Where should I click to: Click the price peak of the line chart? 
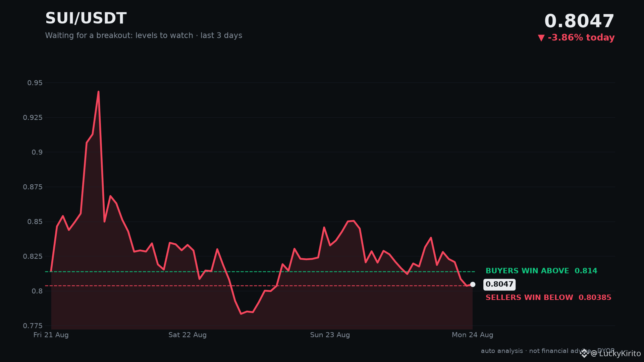click(x=98, y=92)
